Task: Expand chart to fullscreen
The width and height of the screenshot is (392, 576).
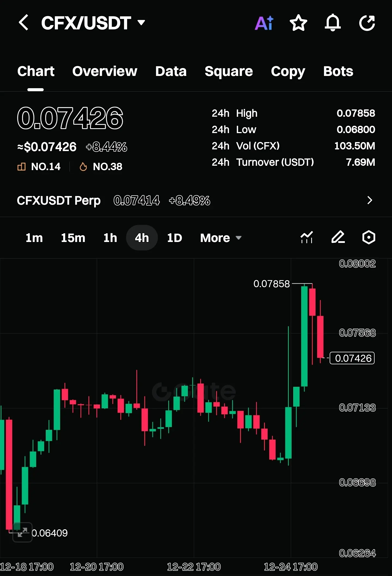Action: (x=22, y=532)
